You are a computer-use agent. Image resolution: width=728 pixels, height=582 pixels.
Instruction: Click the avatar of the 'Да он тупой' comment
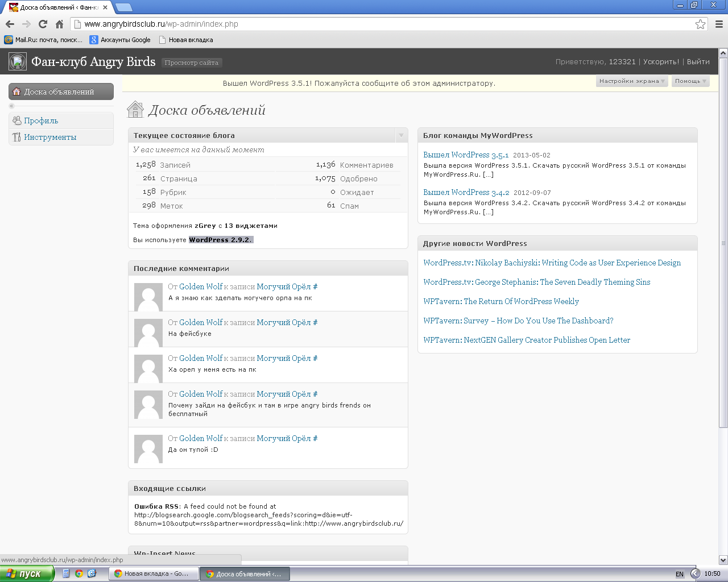tap(148, 448)
